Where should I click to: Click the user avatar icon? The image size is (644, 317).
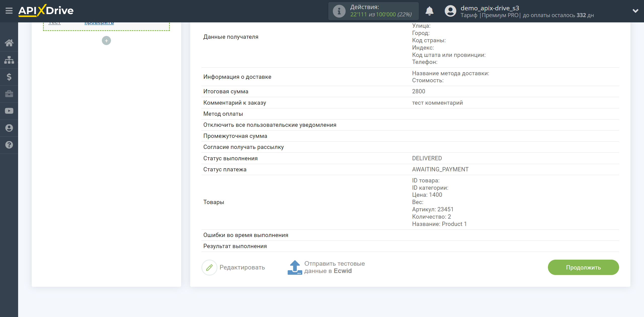450,11
